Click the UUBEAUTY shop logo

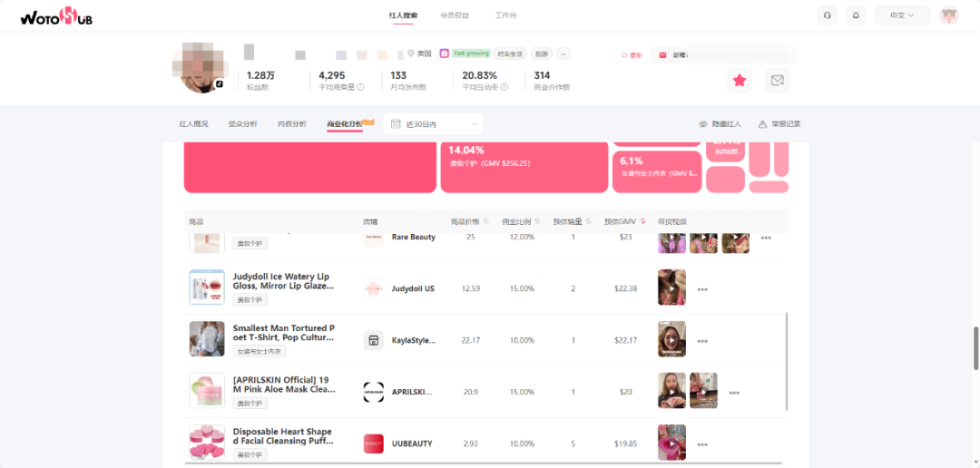(x=374, y=444)
